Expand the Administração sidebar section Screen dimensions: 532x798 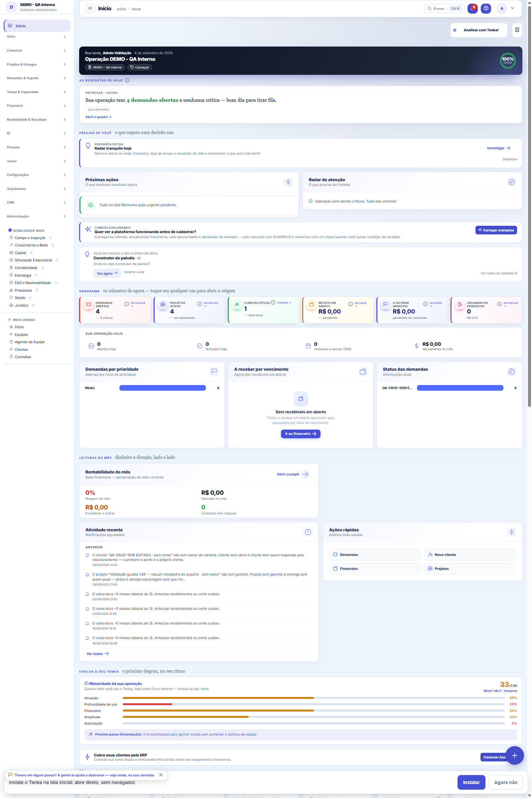point(36,216)
